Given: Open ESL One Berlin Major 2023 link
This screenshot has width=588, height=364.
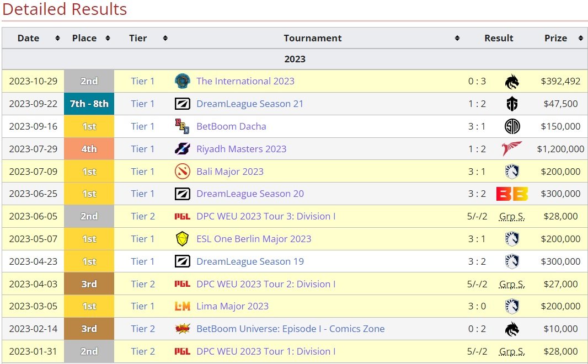Looking at the screenshot, I should coord(254,239).
